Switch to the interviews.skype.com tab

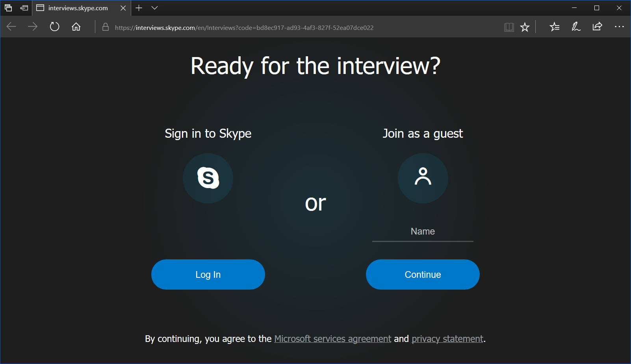tap(77, 8)
